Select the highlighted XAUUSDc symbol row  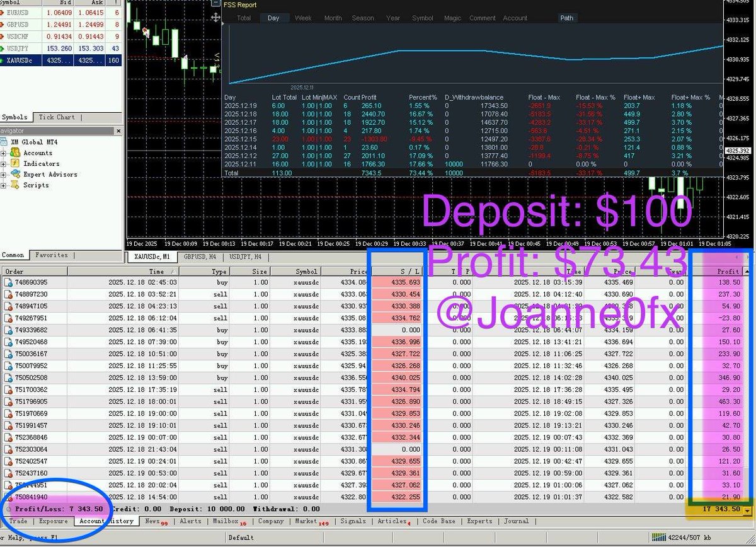(x=61, y=60)
